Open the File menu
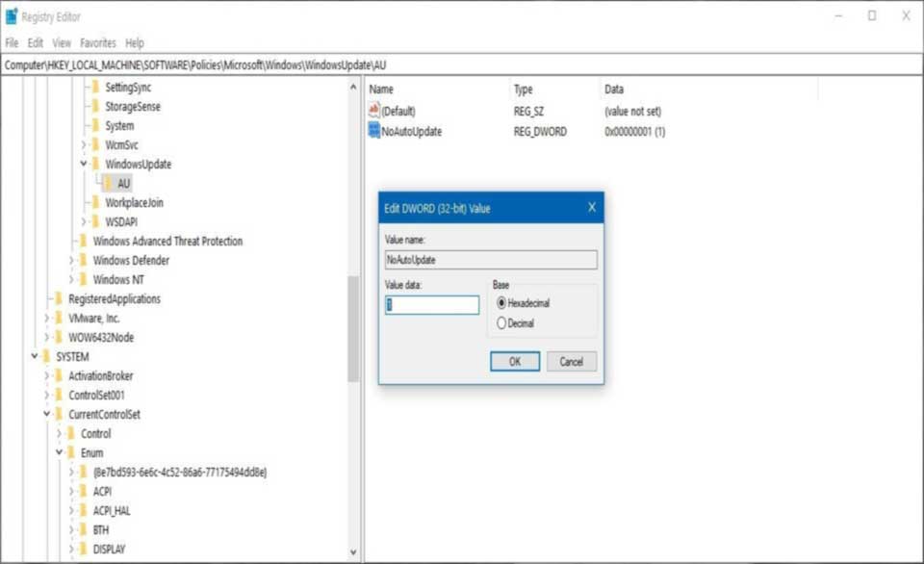 pyautogui.click(x=12, y=43)
